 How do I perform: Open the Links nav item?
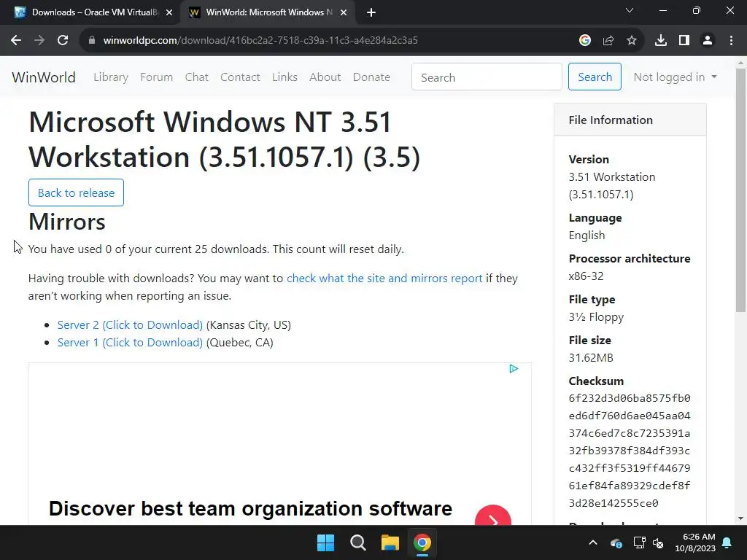coord(285,77)
